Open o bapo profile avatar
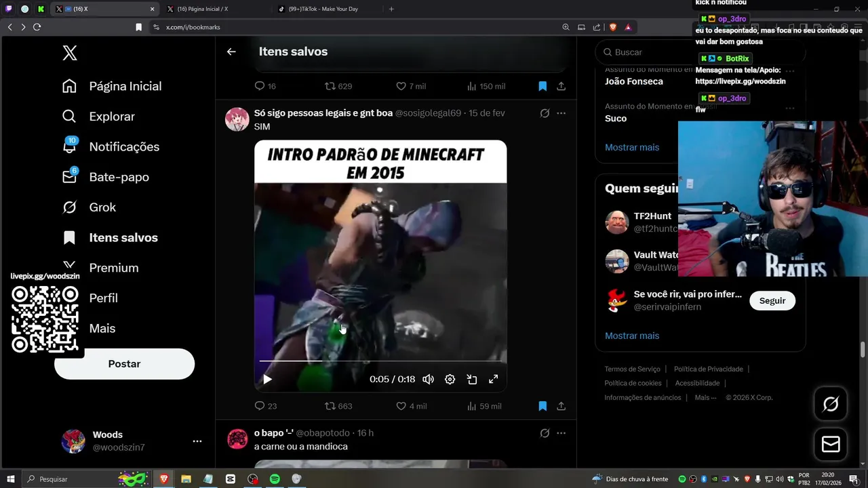Screen dimensions: 868x488 coord(237,439)
